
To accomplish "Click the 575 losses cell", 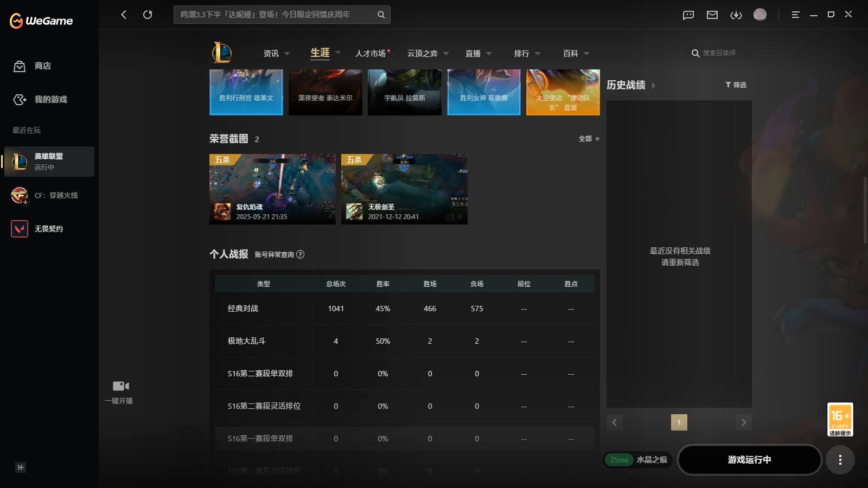I will pos(477,309).
